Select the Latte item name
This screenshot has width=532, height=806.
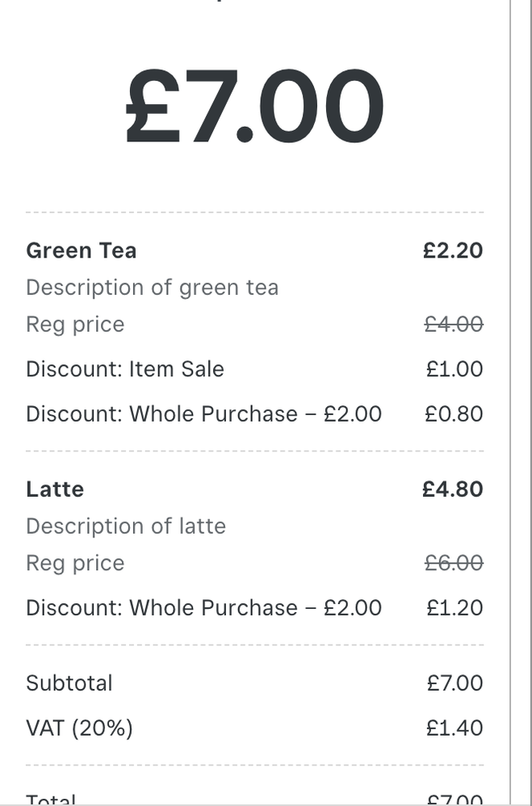55,489
